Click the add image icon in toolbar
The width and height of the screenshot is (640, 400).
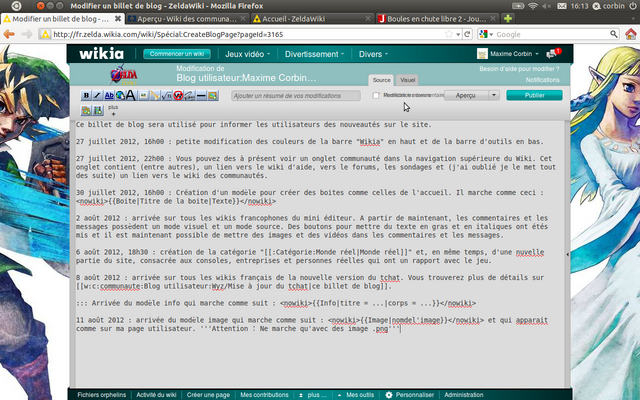pyautogui.click(x=213, y=96)
